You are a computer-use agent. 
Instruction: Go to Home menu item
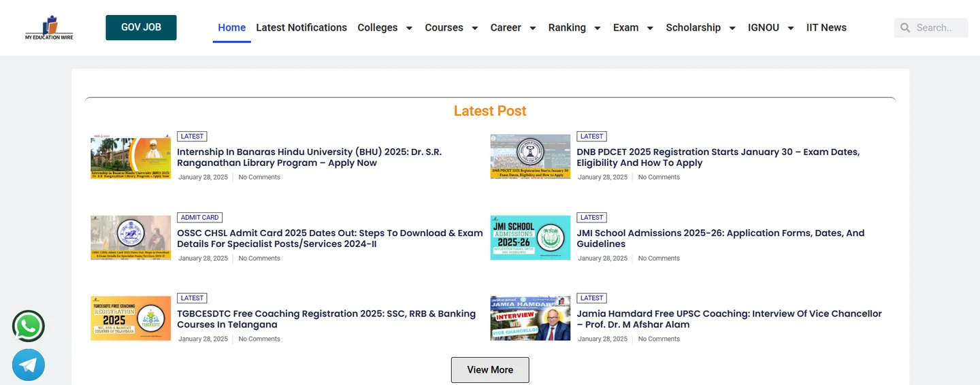(231, 28)
